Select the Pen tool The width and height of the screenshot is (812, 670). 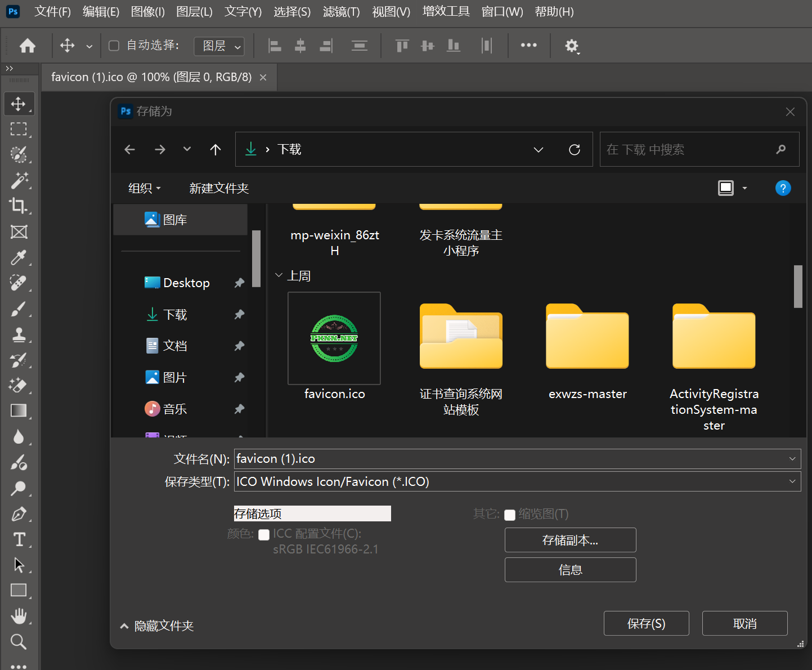19,513
